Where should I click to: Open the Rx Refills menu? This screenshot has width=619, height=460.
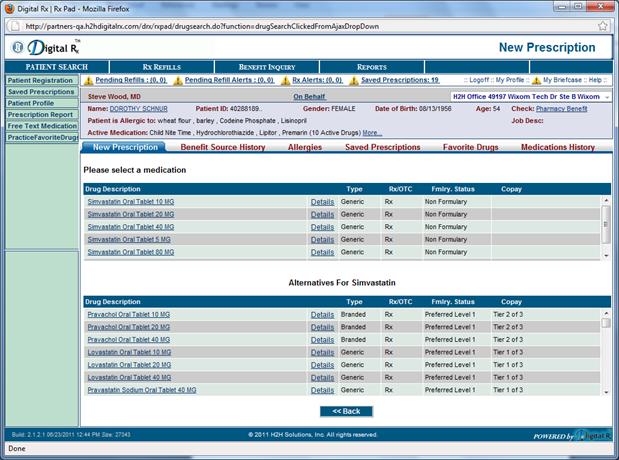[161, 67]
